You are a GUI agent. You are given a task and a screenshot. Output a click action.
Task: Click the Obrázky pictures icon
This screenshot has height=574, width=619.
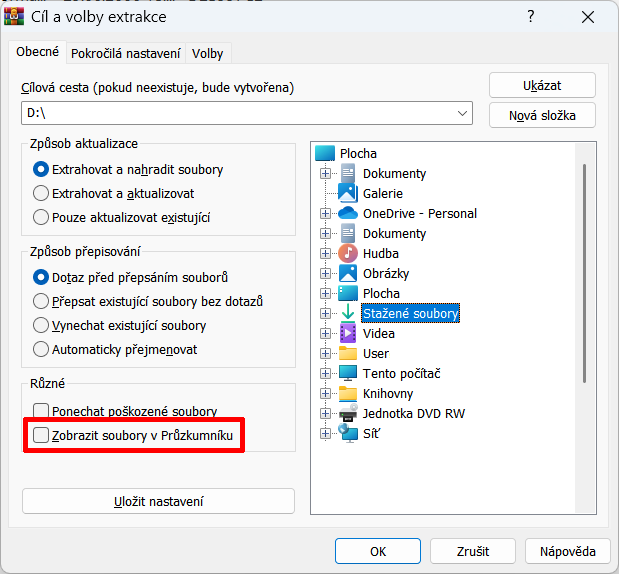[348, 273]
